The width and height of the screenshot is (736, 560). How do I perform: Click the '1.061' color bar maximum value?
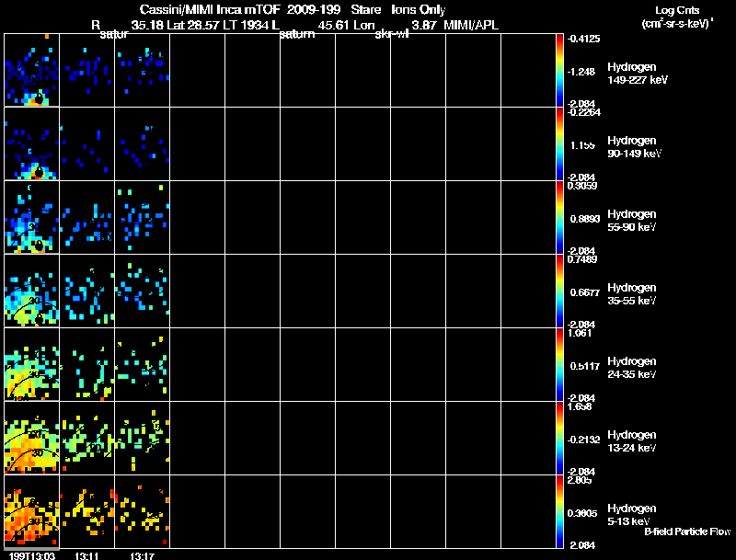tap(581, 333)
